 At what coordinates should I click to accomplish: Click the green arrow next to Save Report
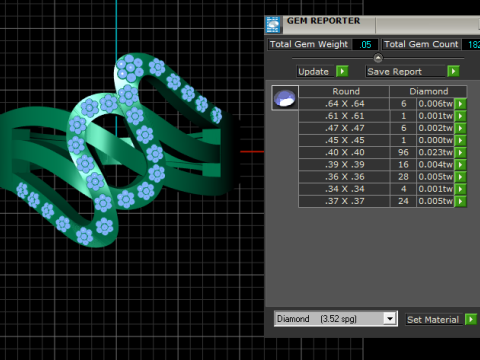click(453, 71)
